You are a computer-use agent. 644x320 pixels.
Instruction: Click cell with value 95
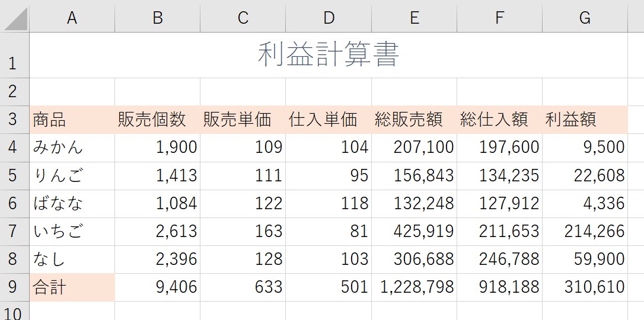(x=329, y=175)
